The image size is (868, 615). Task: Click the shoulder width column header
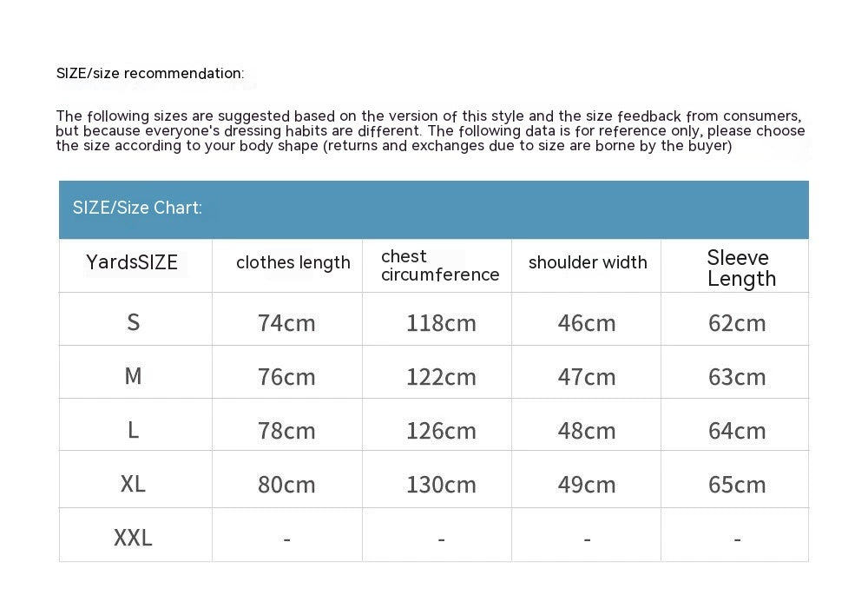click(588, 262)
